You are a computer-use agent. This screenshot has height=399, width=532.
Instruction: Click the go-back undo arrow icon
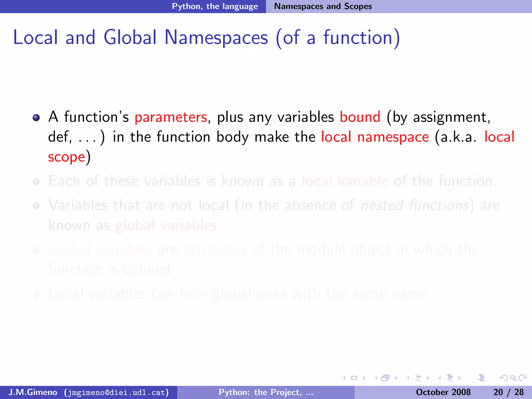(503, 378)
